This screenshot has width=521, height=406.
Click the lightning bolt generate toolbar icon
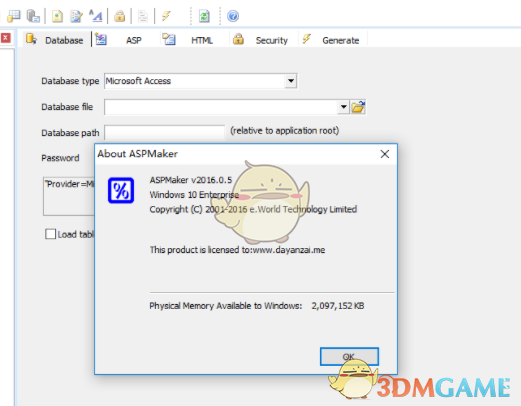click(166, 15)
